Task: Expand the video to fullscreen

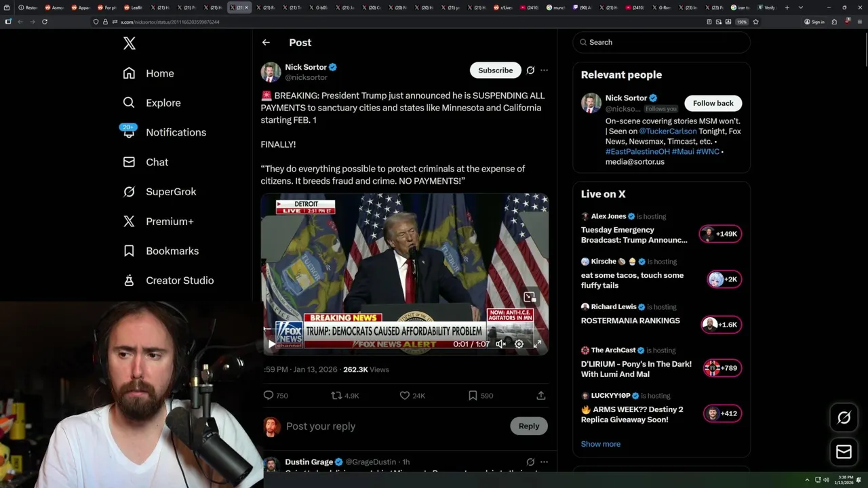Action: click(x=537, y=344)
